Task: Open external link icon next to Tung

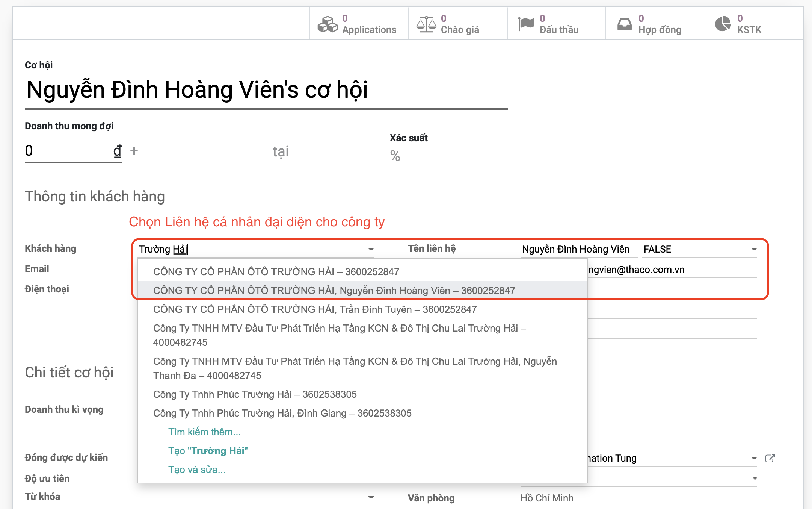Action: coord(770,458)
